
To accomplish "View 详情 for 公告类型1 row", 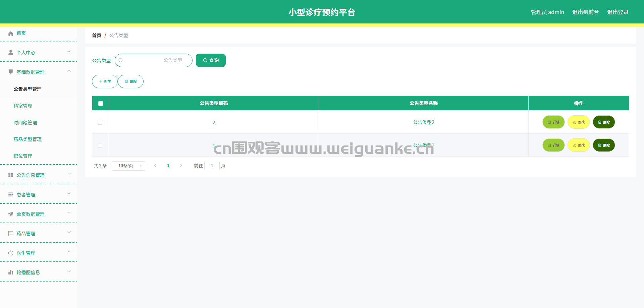I will 553,145.
